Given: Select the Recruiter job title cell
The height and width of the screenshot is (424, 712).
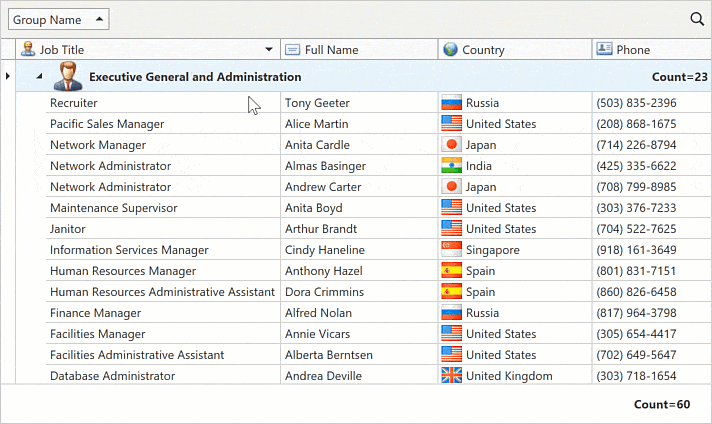Looking at the screenshot, I should (163, 103).
